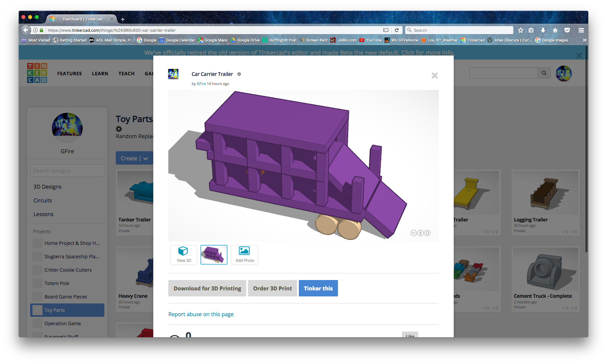This screenshot has height=364, width=607.
Task: Open the FEATURES menu
Action: coord(70,74)
